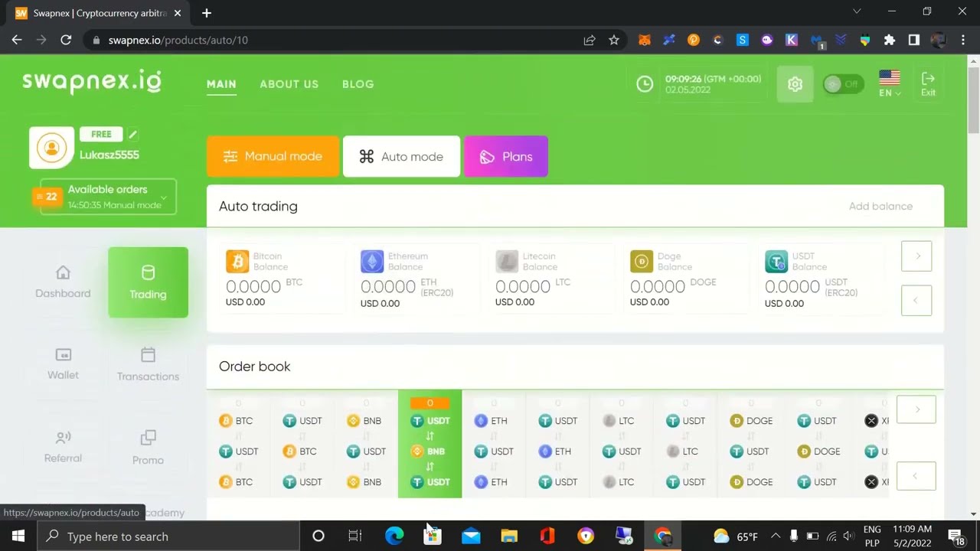Open the Promo sidebar section
980x551 pixels.
(x=148, y=448)
